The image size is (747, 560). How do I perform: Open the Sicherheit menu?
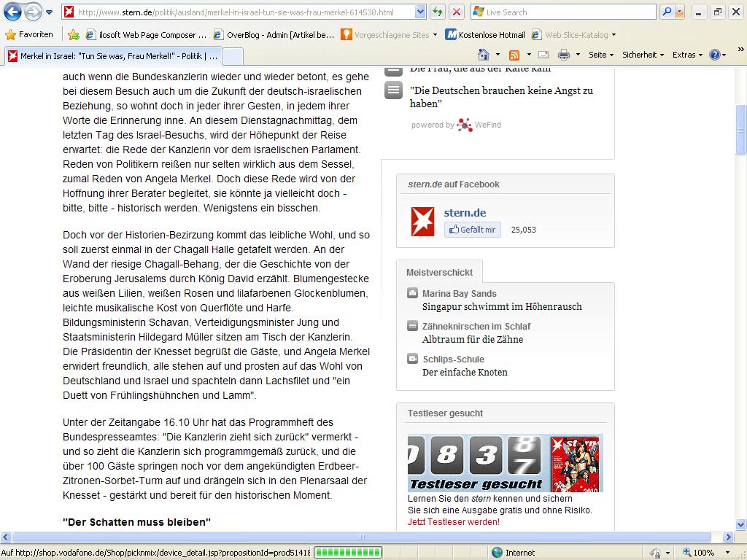pos(643,55)
